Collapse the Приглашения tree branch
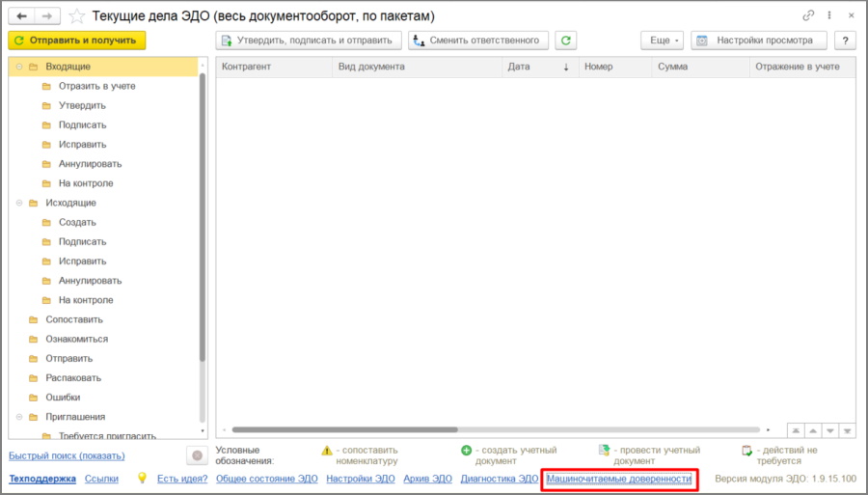Image resolution: width=868 pixels, height=495 pixels. point(19,417)
